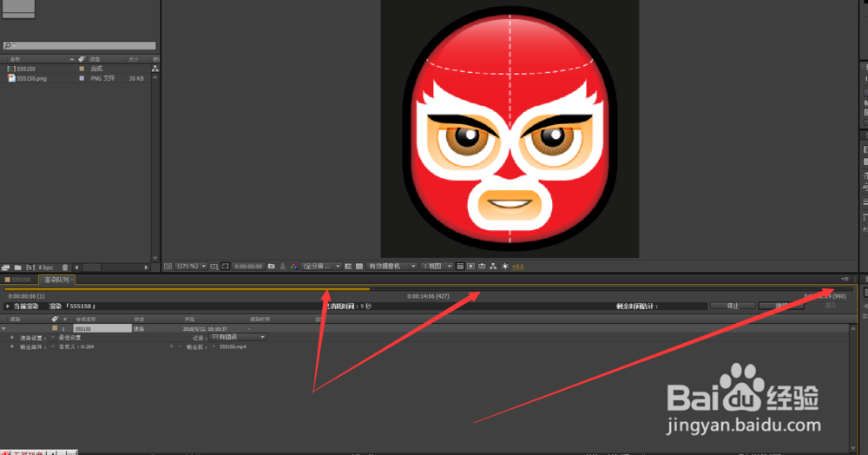Open the 只有错误 log dropdown

click(x=238, y=337)
